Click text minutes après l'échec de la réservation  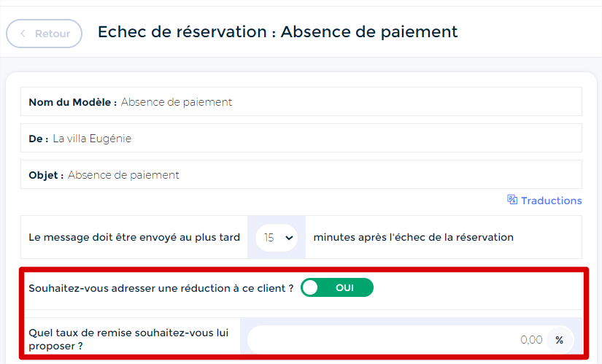(414, 237)
